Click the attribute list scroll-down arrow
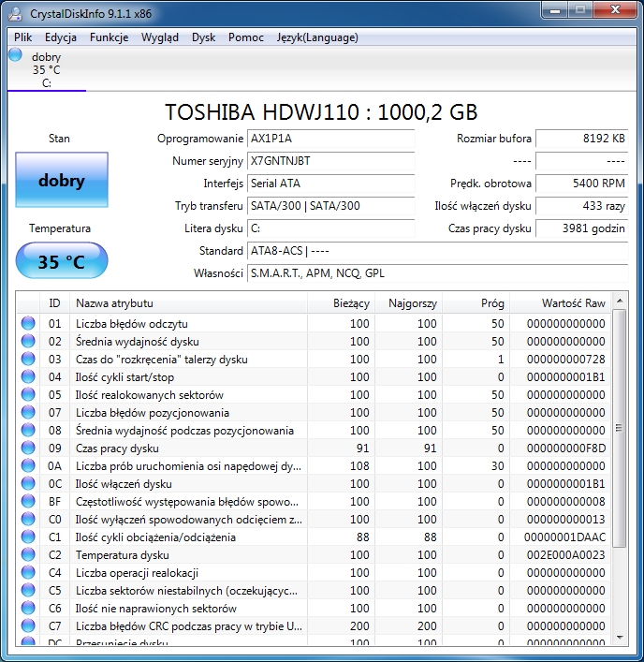 [620, 637]
